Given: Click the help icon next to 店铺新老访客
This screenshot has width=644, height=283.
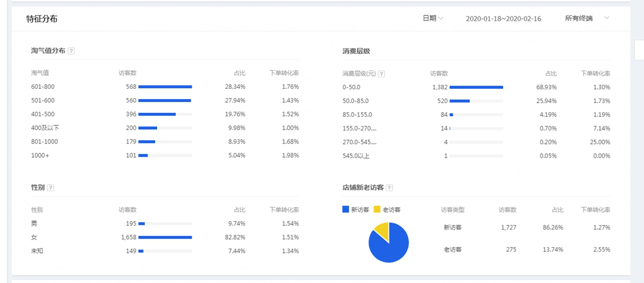Looking at the screenshot, I should pos(389,187).
